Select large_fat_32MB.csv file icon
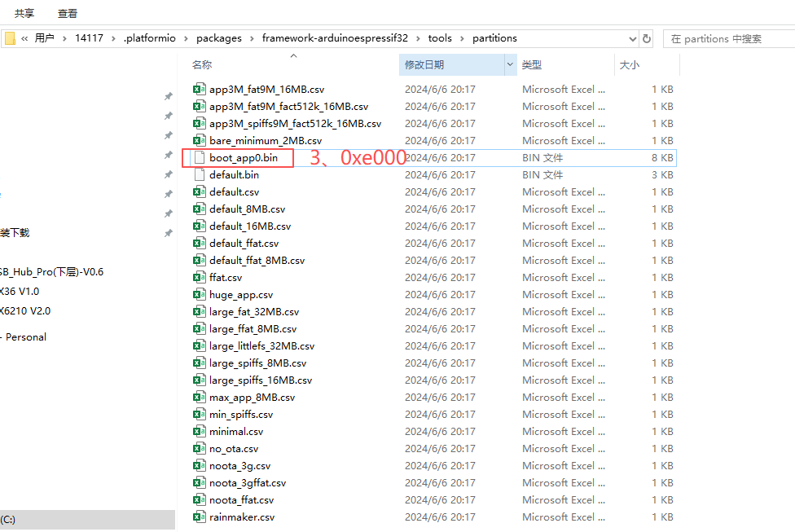This screenshot has height=532, width=795. click(x=200, y=312)
